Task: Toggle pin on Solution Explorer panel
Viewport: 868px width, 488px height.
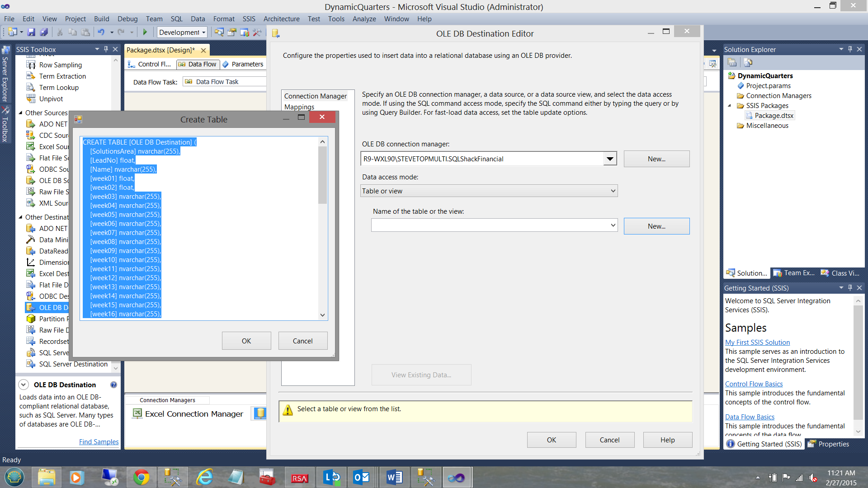Action: [x=850, y=49]
